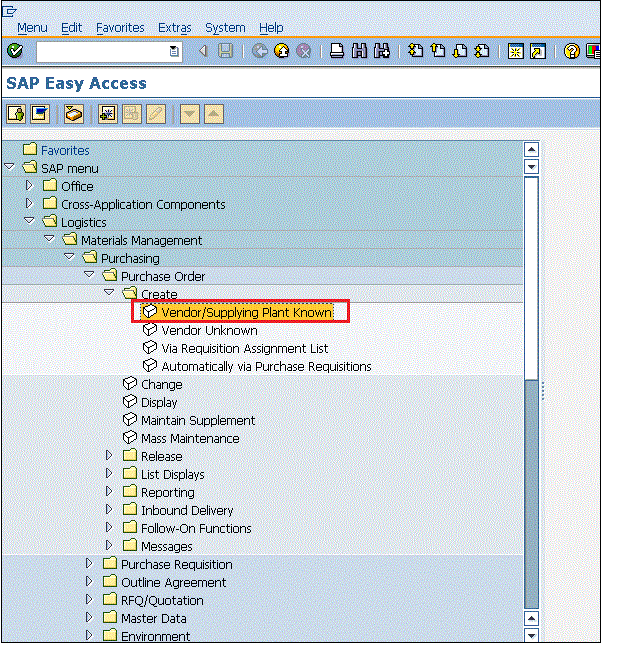Screen dimensions: 628x649
Task: Click the bottommost scroll down arrow
Action: (x=531, y=635)
